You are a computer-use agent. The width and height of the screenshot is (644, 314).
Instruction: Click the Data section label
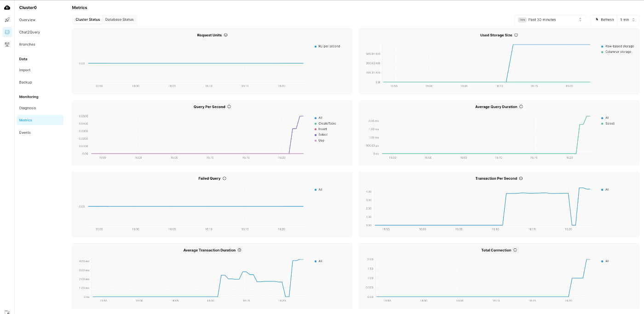[x=23, y=59]
